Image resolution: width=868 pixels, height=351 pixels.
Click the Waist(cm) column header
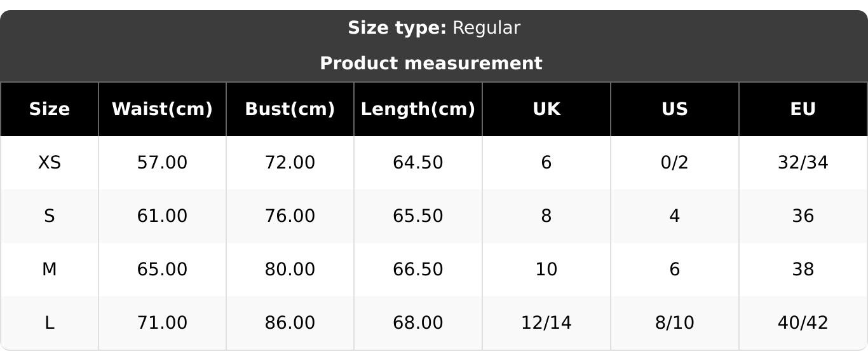point(162,109)
